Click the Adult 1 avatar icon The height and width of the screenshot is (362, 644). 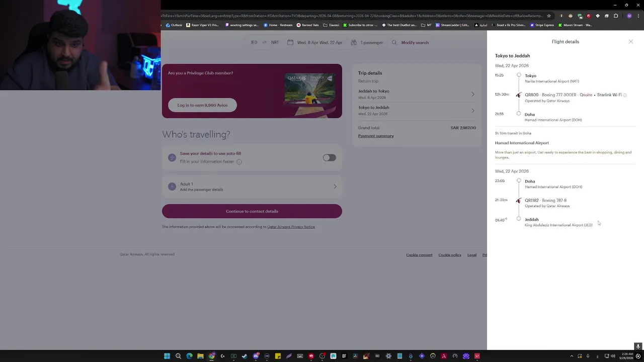pyautogui.click(x=172, y=187)
